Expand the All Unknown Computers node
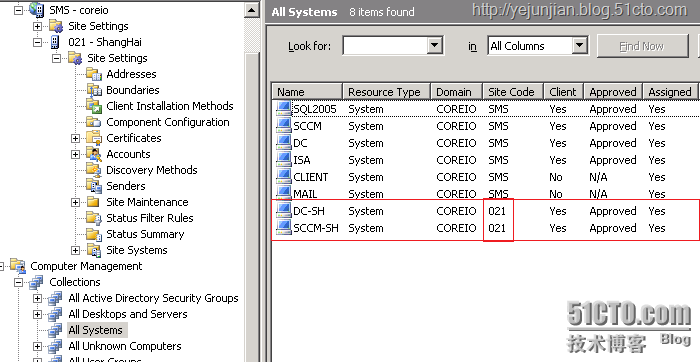Screen dimensions: 700x362 pos(38,346)
